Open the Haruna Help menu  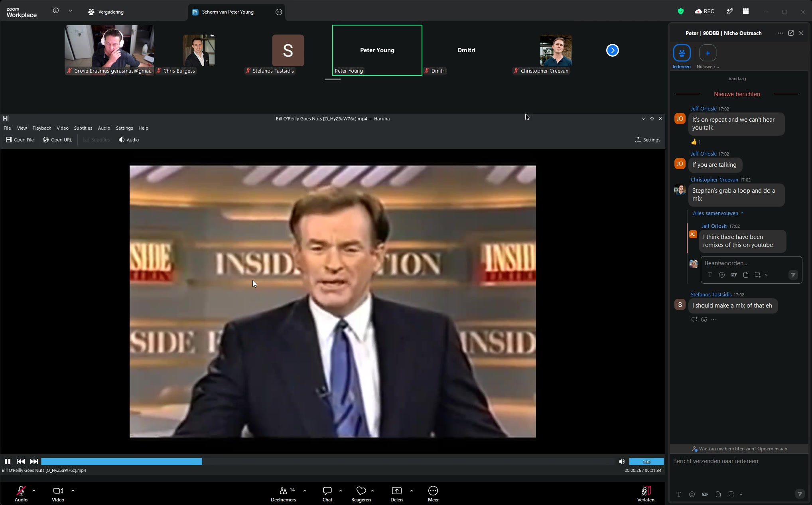coord(143,128)
